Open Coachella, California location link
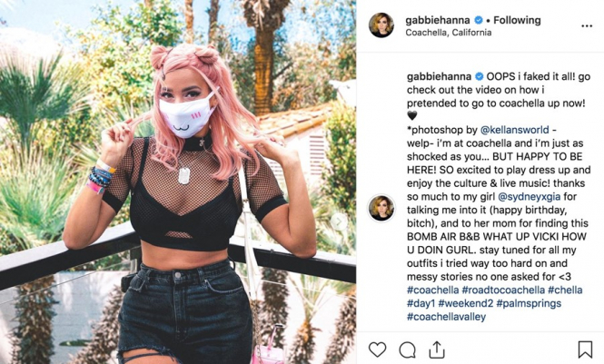 449,33
